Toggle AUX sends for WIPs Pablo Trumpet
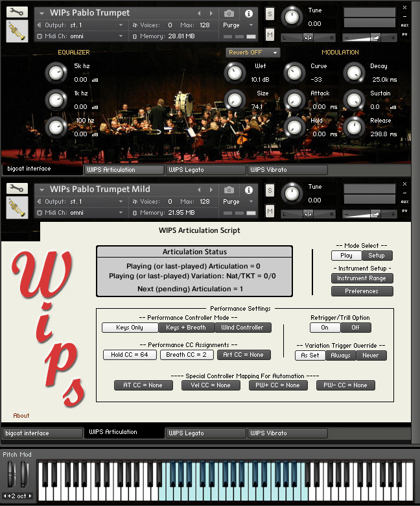Viewport: 420px width, 506px height. [x=404, y=25]
